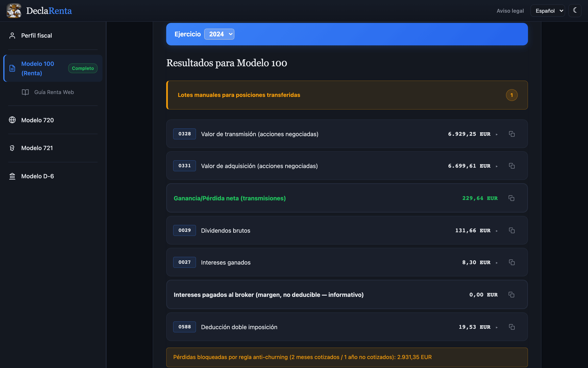Screen dimensions: 588x368
Task: Click the Modelo 720 globe icon
Action: point(12,120)
